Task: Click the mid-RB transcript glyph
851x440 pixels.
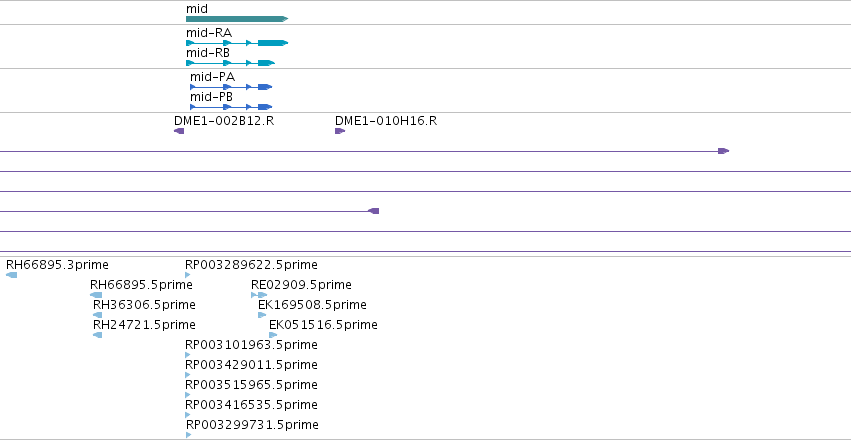Action: pyautogui.click(x=230, y=63)
